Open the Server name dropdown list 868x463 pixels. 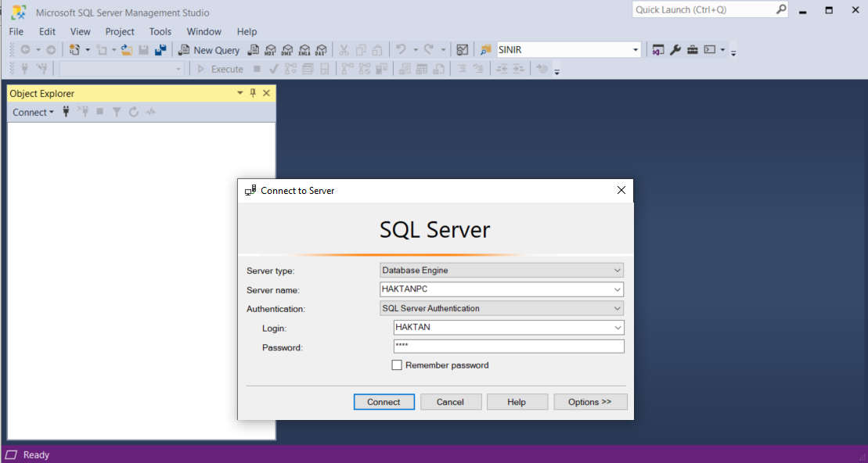(618, 289)
